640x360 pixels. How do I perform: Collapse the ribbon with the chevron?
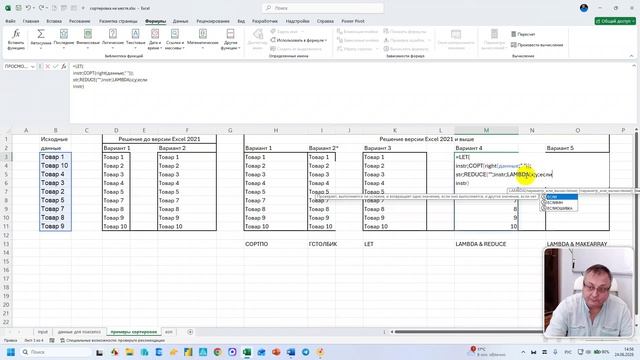click(x=631, y=56)
